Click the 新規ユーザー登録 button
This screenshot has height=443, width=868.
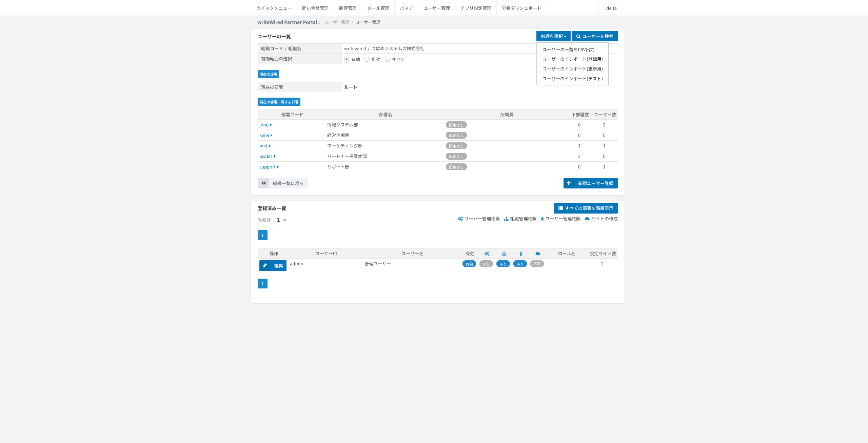coord(591,183)
